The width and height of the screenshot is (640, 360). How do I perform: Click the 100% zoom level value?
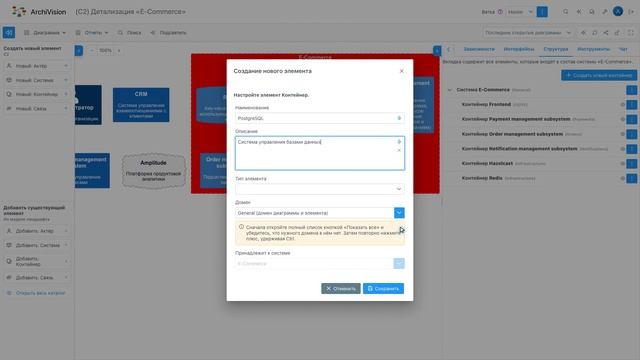[x=105, y=51]
